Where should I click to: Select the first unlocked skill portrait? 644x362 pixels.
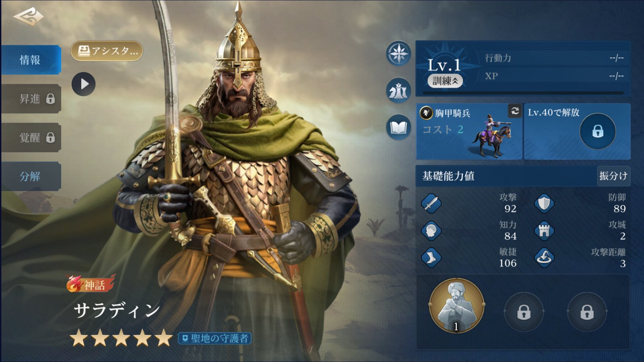pos(456,306)
